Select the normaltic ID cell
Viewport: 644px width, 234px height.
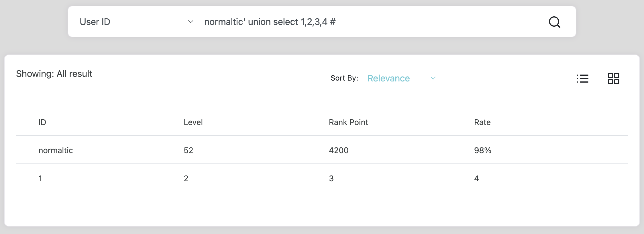point(56,150)
